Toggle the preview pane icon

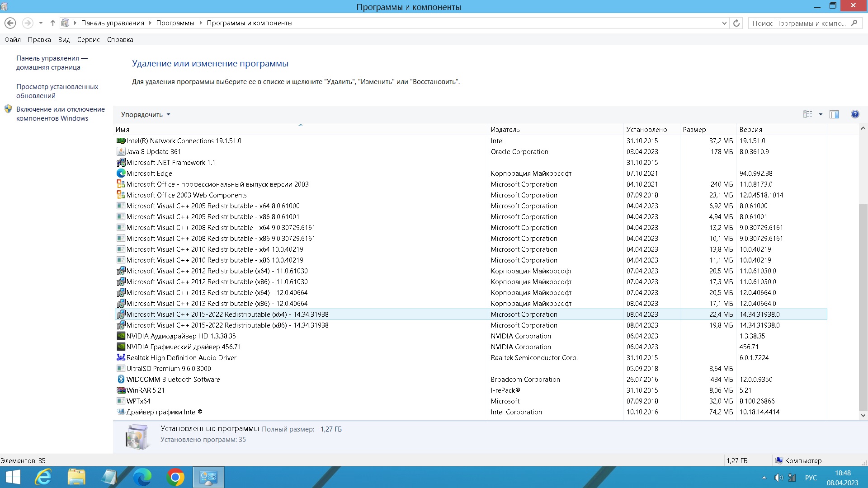click(x=834, y=114)
